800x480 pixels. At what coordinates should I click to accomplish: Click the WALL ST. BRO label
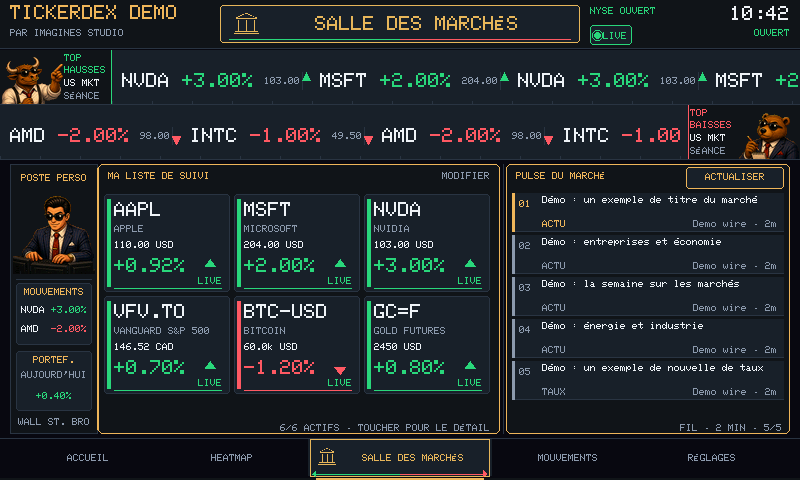pyautogui.click(x=54, y=422)
